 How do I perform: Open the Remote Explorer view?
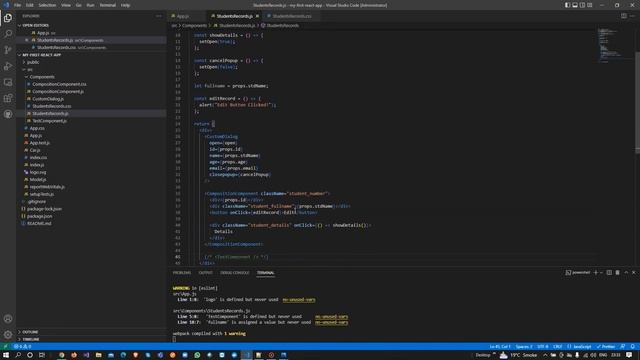coord(8,82)
